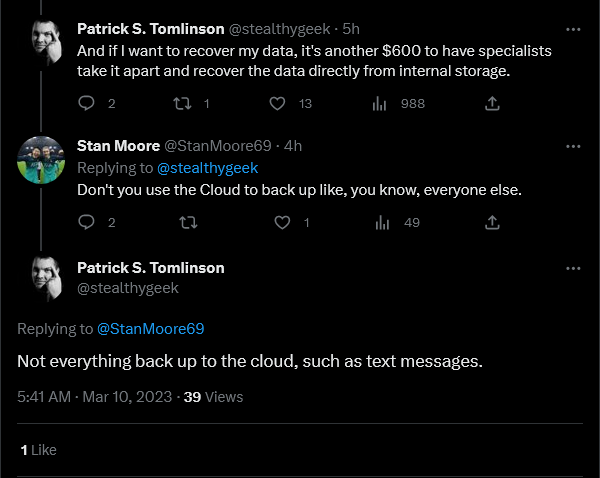Screen dimensions: 600x478
Task: View analytics showing 49 views
Action: click(x=382, y=222)
